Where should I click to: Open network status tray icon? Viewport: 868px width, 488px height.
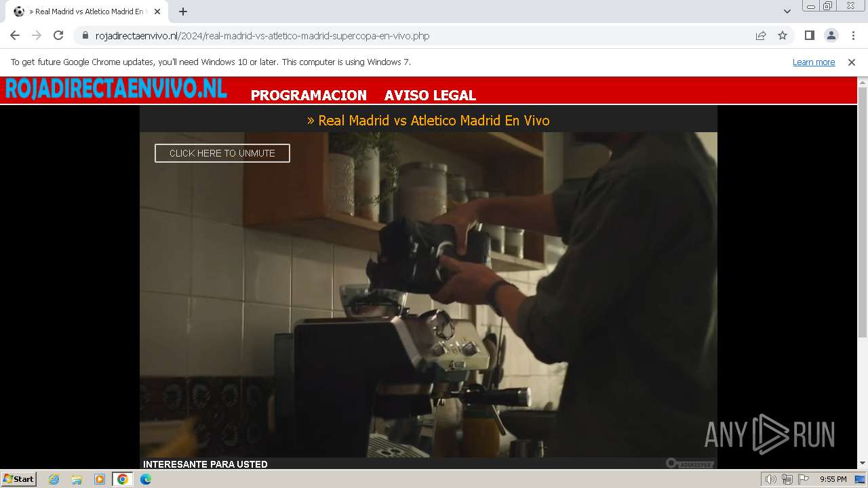[787, 479]
